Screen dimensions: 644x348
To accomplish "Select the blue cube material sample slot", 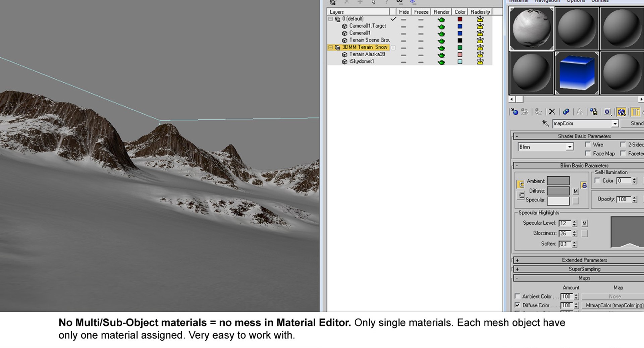I will (x=577, y=73).
